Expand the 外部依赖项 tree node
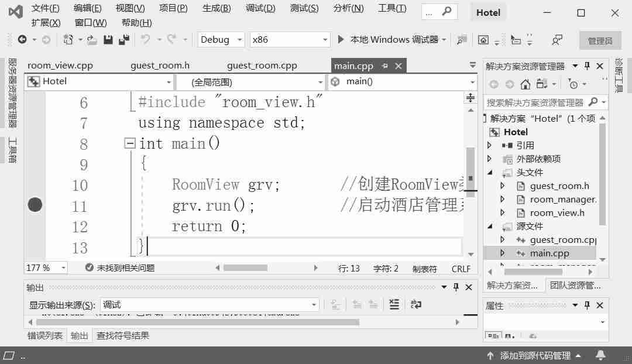 [x=489, y=159]
